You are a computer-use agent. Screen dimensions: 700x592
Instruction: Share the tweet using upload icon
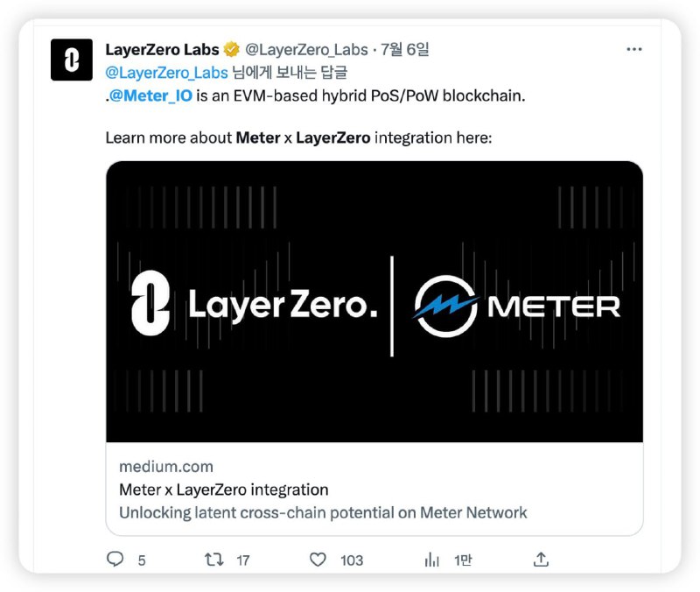pyautogui.click(x=541, y=559)
